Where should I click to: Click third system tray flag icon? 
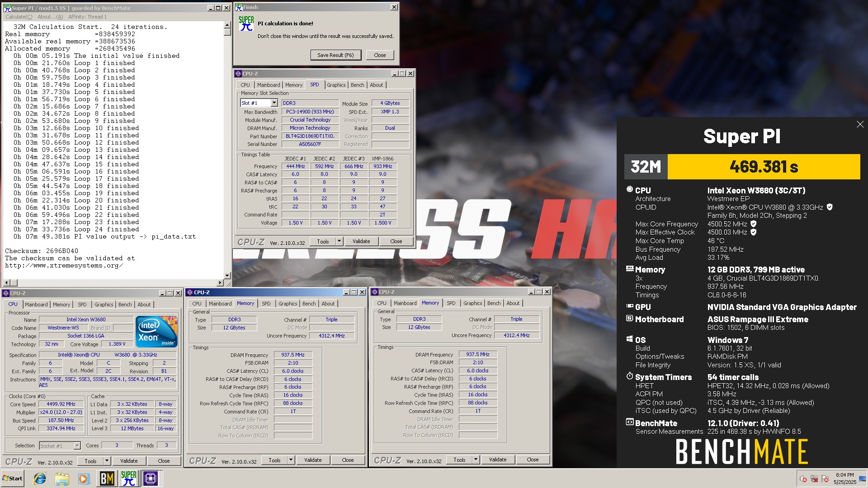(825, 479)
